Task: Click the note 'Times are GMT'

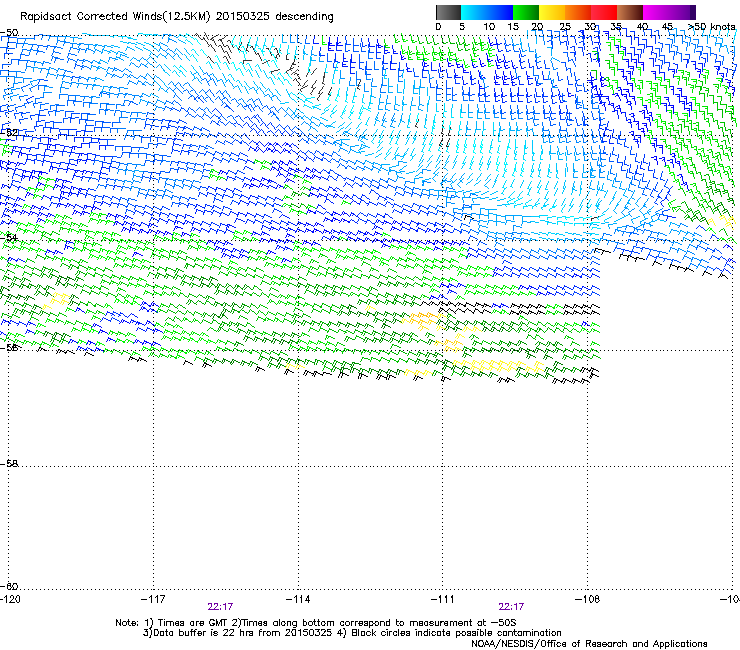Action: (193, 623)
